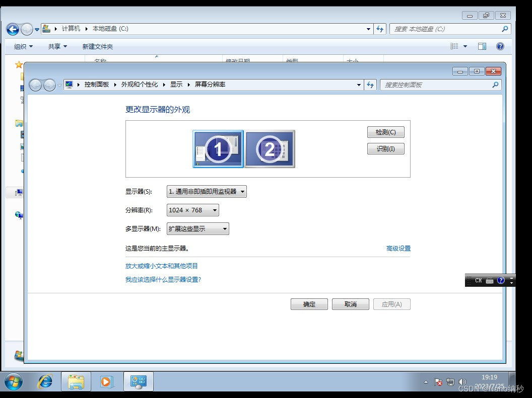Image resolution: width=532 pixels, height=398 pixels.
Task: Refresh the Explorer window address bar
Action: click(380, 29)
